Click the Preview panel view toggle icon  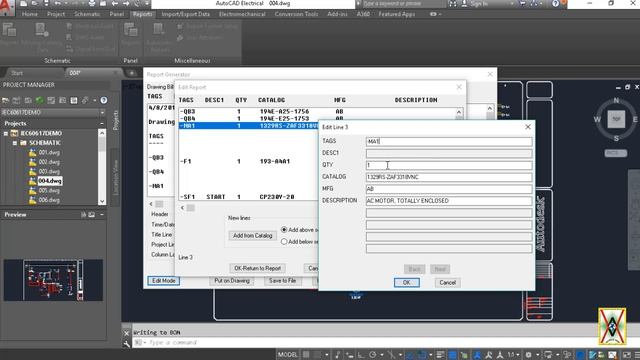pyautogui.click(x=91, y=214)
